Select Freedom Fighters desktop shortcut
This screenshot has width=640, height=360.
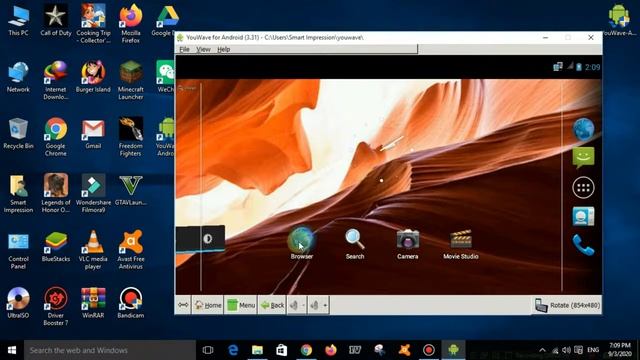(x=131, y=137)
